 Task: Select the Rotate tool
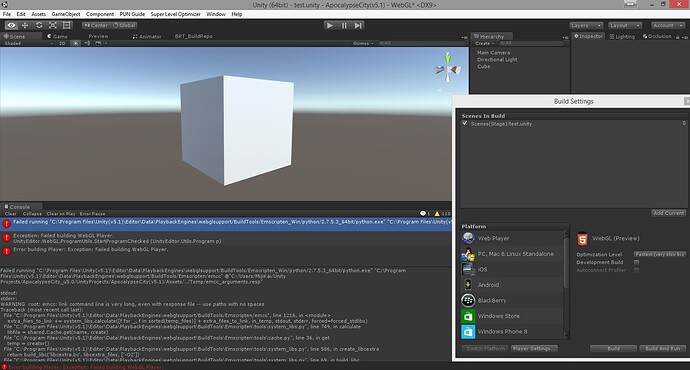tap(39, 26)
